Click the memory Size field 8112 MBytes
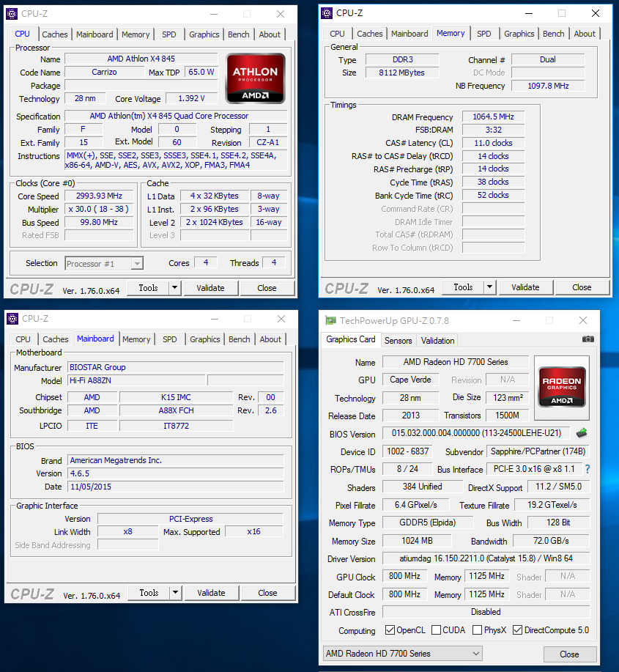The image size is (619, 672). point(402,73)
